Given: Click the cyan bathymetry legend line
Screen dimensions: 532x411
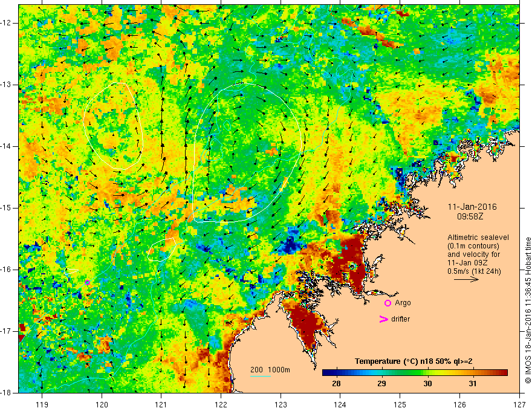Looking at the screenshot, I should point(260,376).
